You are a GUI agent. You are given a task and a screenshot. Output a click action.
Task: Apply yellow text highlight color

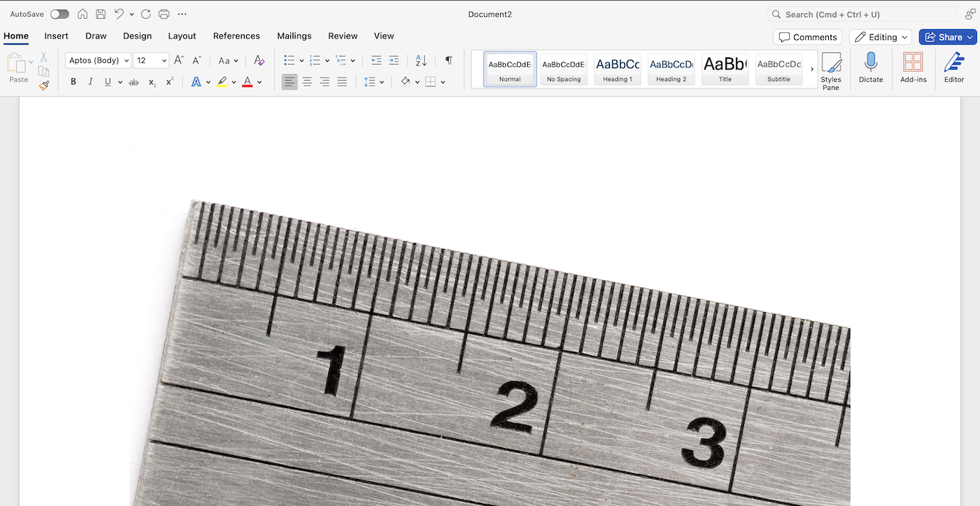pyautogui.click(x=222, y=82)
